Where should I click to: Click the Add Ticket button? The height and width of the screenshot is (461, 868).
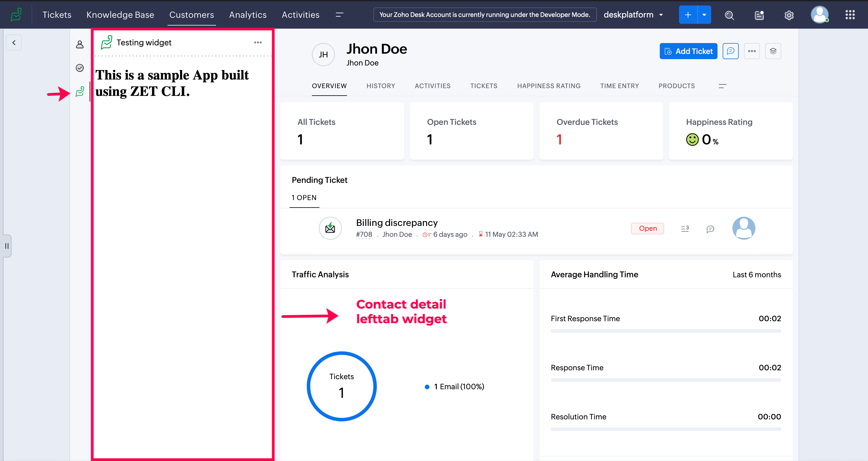tap(688, 51)
